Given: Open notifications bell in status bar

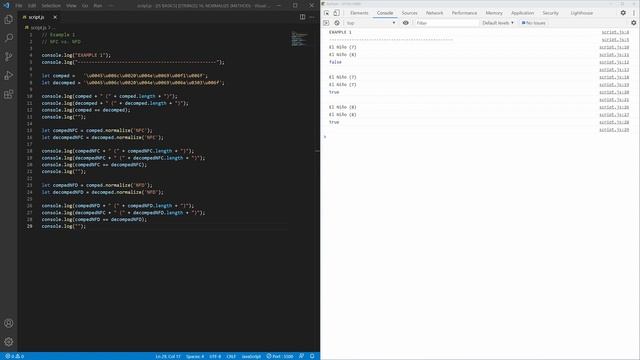Looking at the screenshot, I should (312, 356).
